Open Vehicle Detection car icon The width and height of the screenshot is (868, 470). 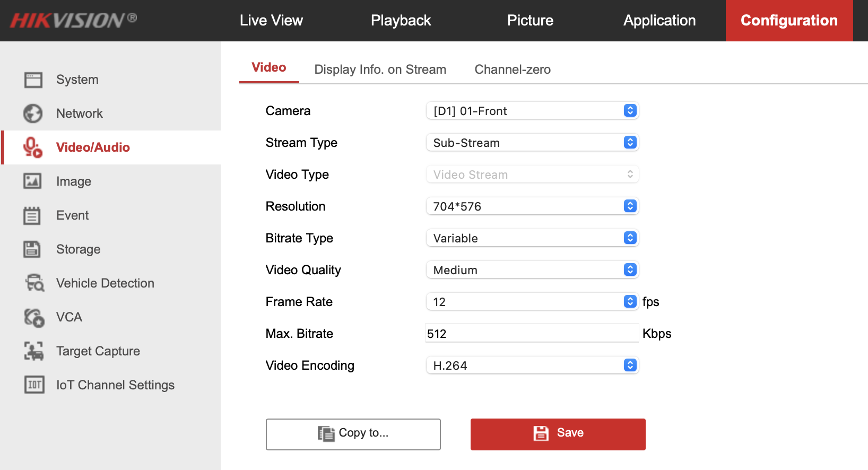pyautogui.click(x=35, y=283)
